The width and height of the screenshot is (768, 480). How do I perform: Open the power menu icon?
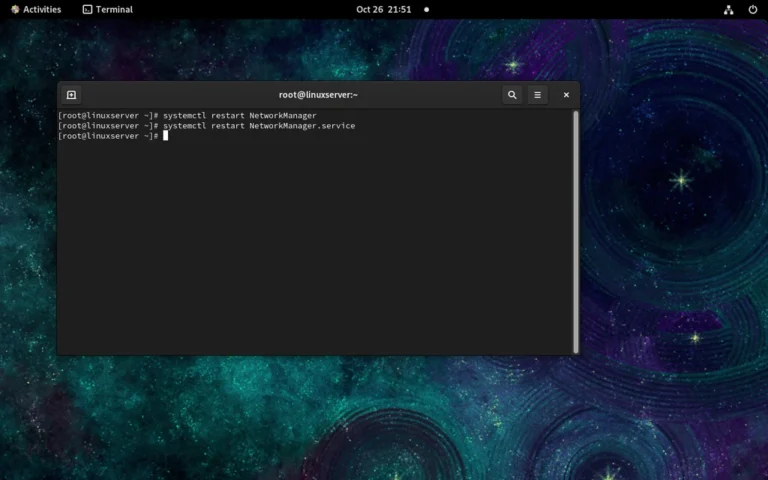753,9
